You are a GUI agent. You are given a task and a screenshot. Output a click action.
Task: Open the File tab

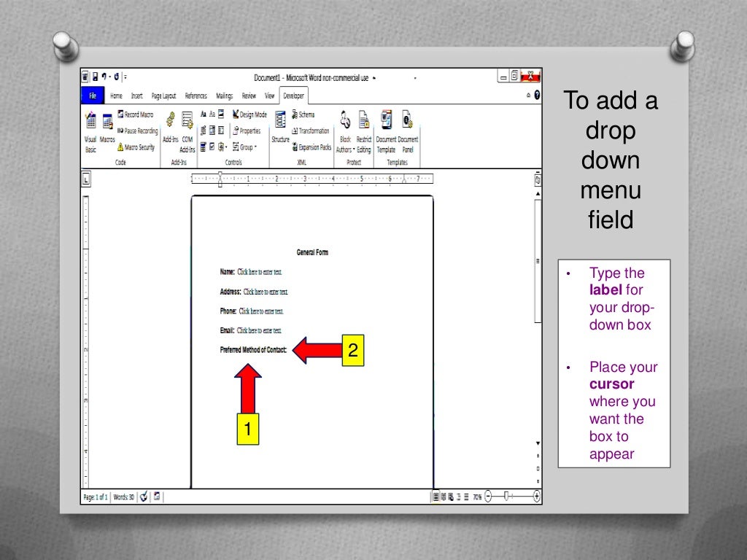93,96
